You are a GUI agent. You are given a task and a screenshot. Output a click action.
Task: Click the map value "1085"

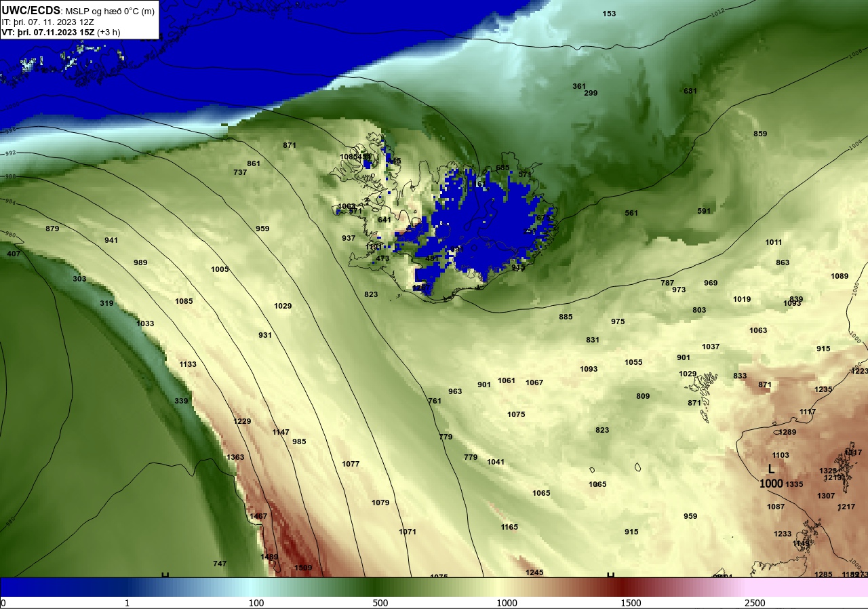click(184, 301)
